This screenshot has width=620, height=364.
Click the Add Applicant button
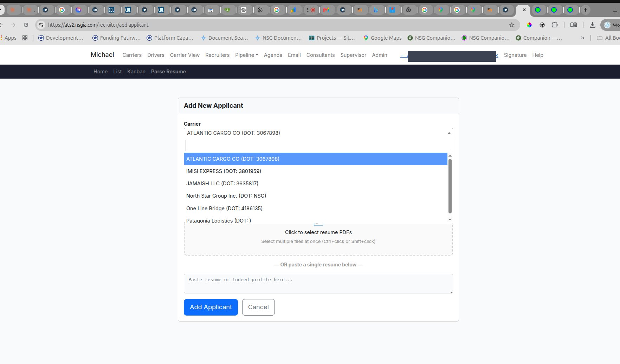coord(211,307)
